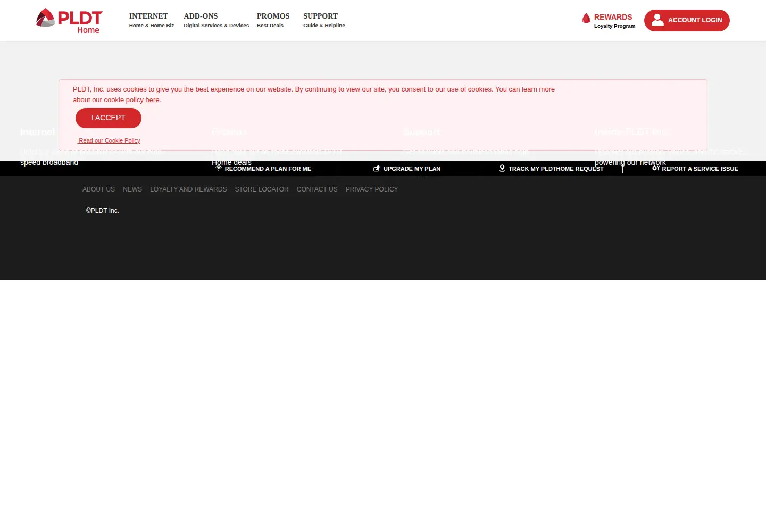Click Track My PLDTHome Request
The image size is (766, 532).
tap(552, 169)
